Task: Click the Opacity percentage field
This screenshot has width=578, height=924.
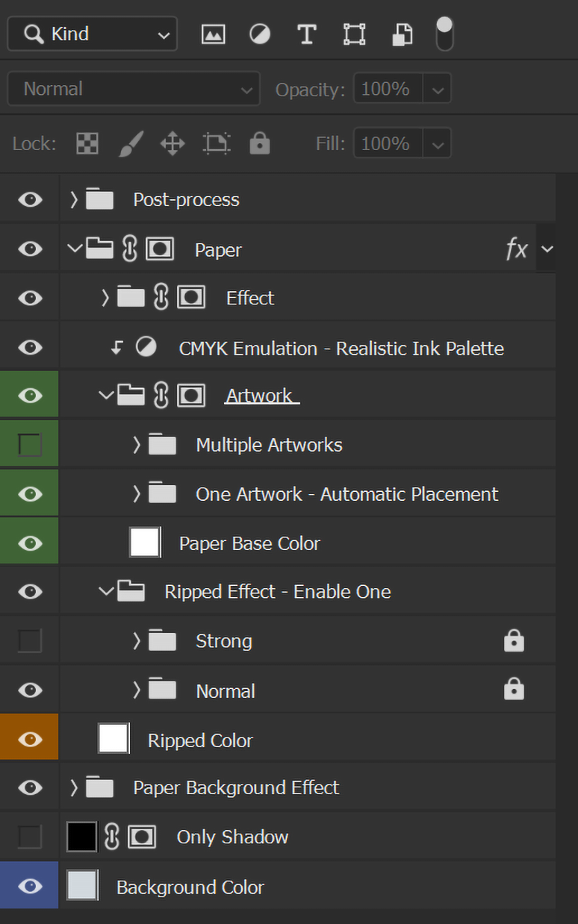Action: coord(386,89)
